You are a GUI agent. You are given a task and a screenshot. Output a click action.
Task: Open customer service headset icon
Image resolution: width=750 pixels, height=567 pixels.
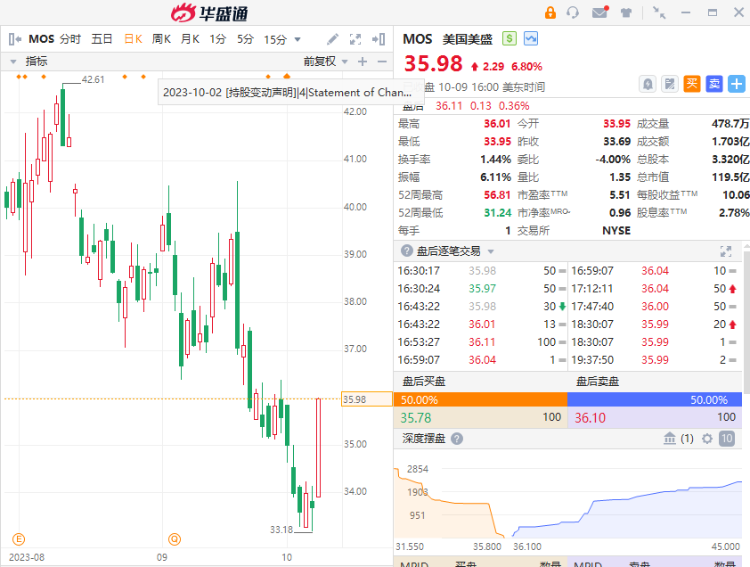(x=573, y=12)
